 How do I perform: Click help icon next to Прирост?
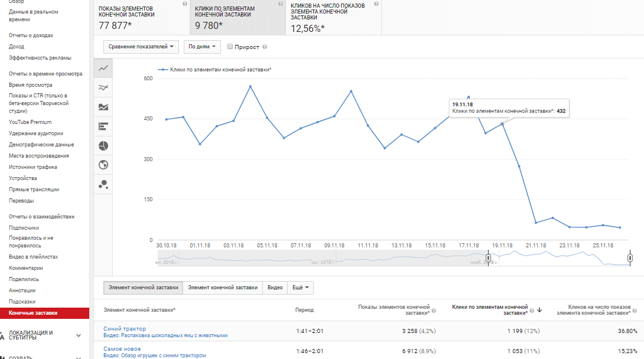265,47
